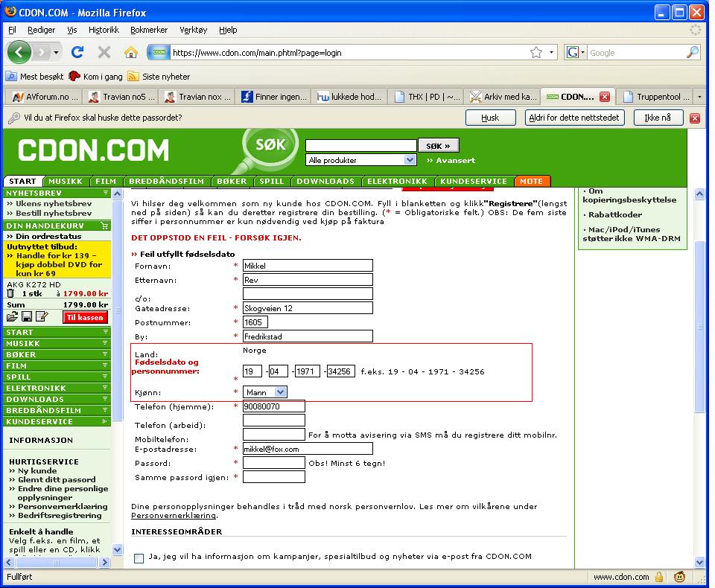Click the stop loading X icon
Screen dimensions: 715x588
pos(104,52)
